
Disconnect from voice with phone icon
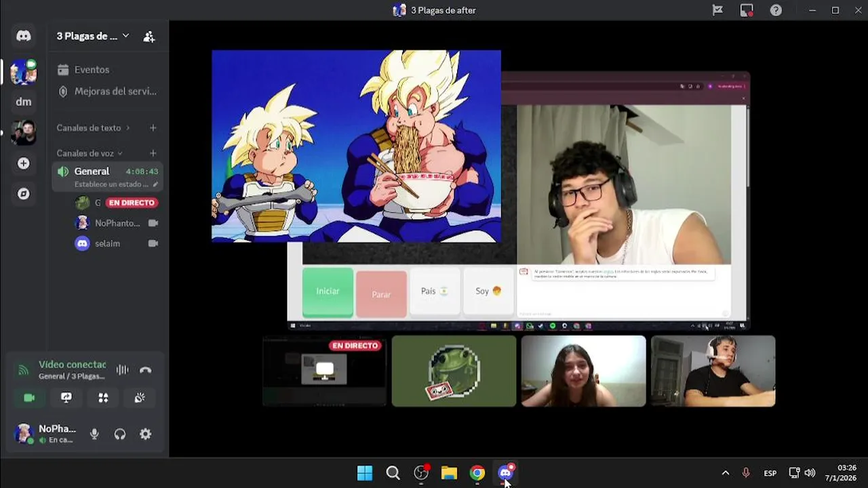[x=146, y=370]
